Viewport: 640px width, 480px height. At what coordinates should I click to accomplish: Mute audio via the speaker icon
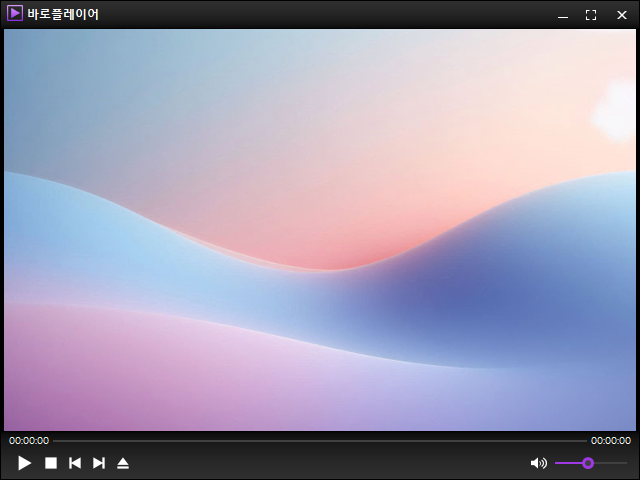[538, 463]
